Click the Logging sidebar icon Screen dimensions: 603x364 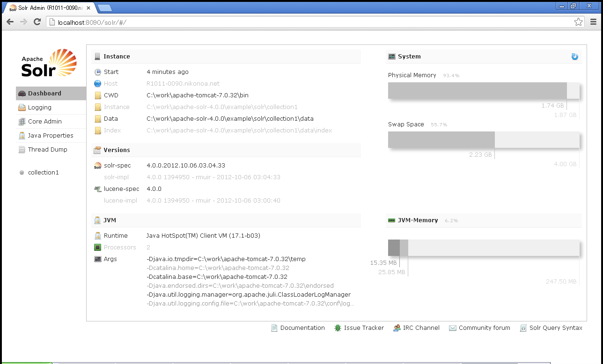(22, 108)
